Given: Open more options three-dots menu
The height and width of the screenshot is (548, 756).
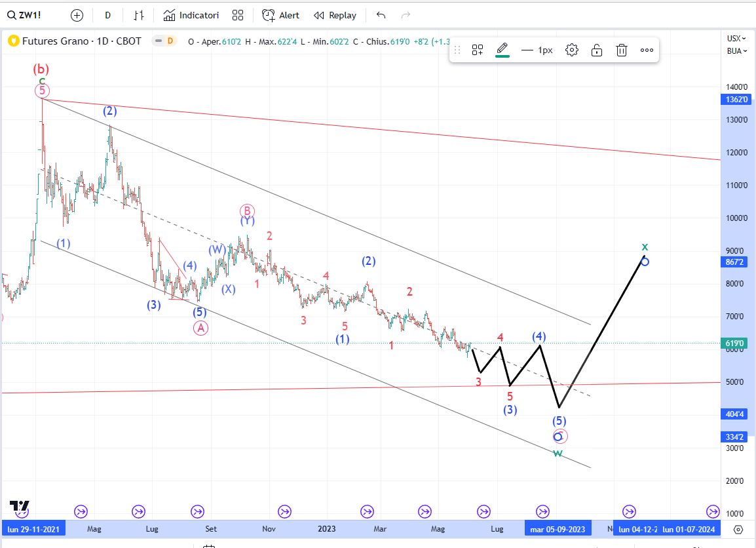Looking at the screenshot, I should pyautogui.click(x=647, y=50).
